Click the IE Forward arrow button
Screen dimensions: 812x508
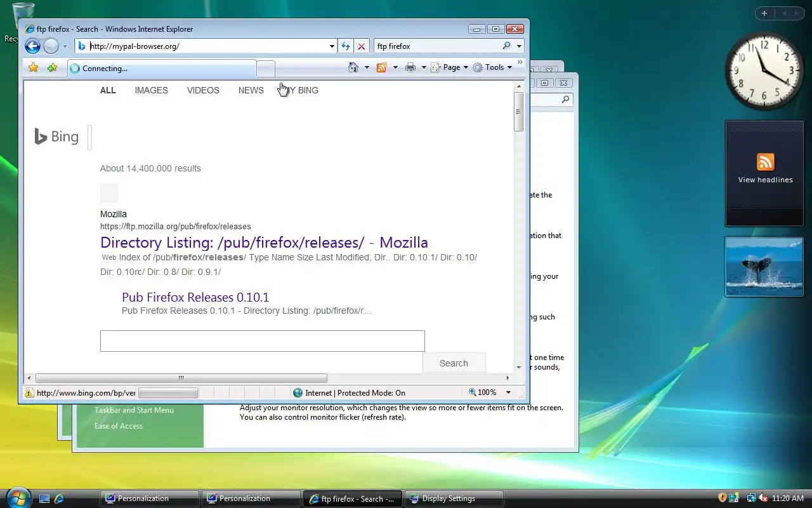[51, 46]
